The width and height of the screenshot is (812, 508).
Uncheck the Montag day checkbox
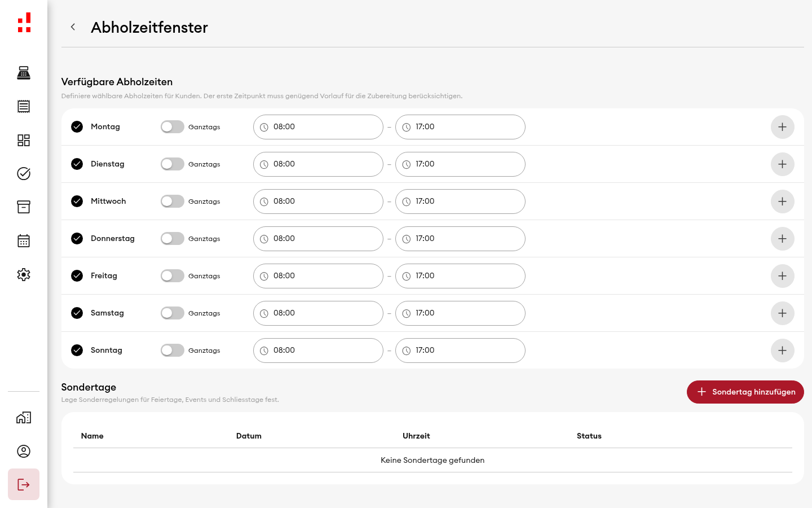click(77, 126)
